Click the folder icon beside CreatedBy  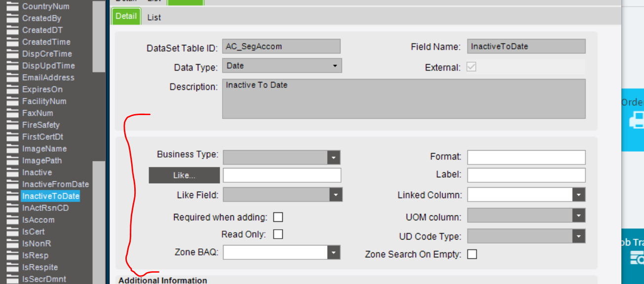coord(12,18)
